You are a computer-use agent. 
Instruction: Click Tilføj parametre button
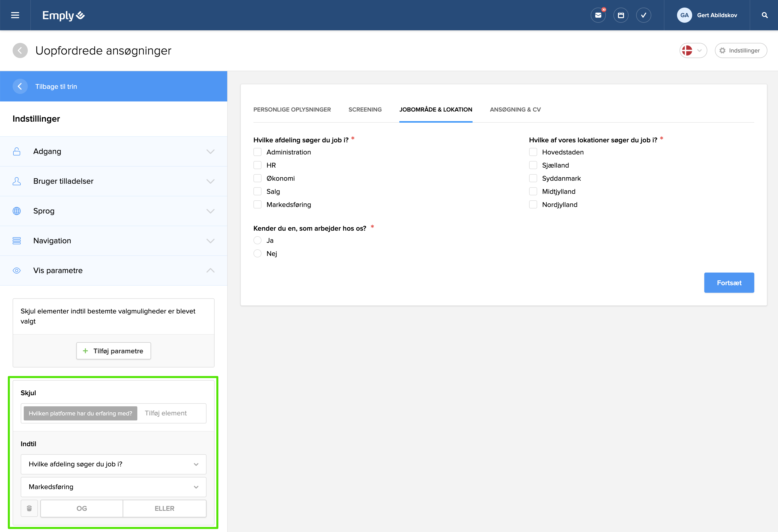(114, 351)
